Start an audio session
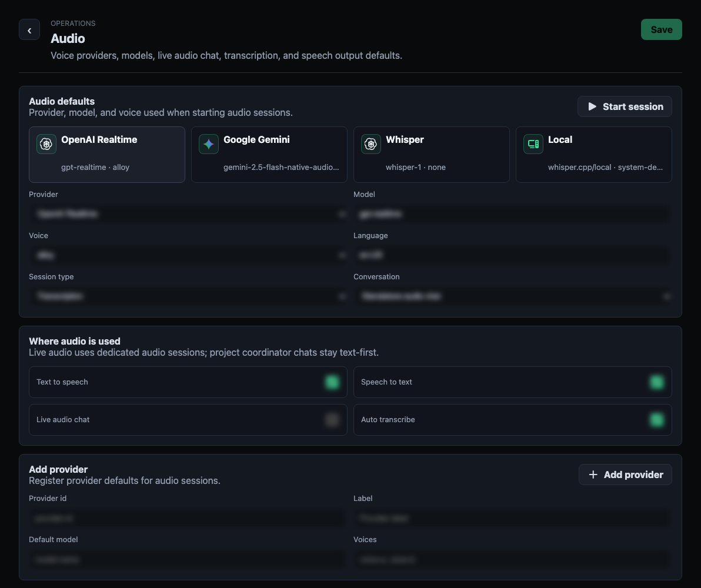The image size is (701, 588). pos(625,106)
